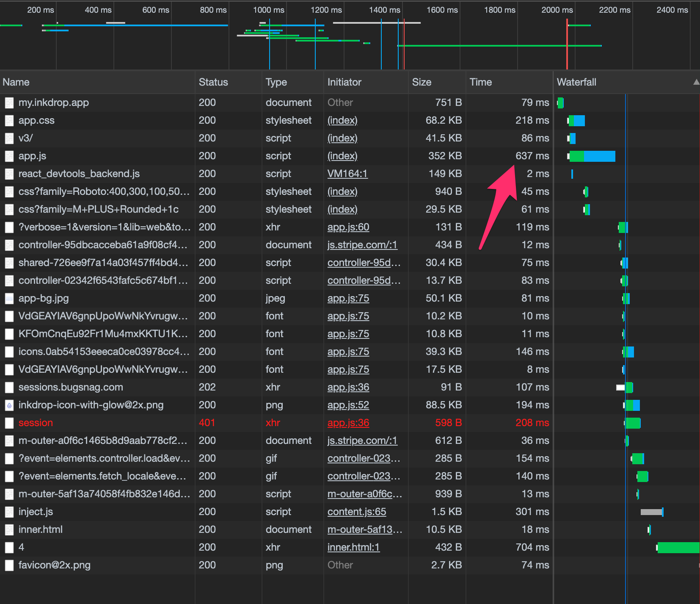Click the favicon@2x.png file icon
The image size is (700, 604).
click(9, 565)
